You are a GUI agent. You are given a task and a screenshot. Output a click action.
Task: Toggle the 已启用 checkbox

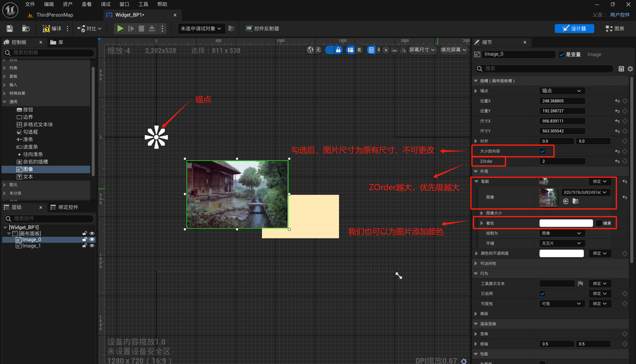pos(542,293)
